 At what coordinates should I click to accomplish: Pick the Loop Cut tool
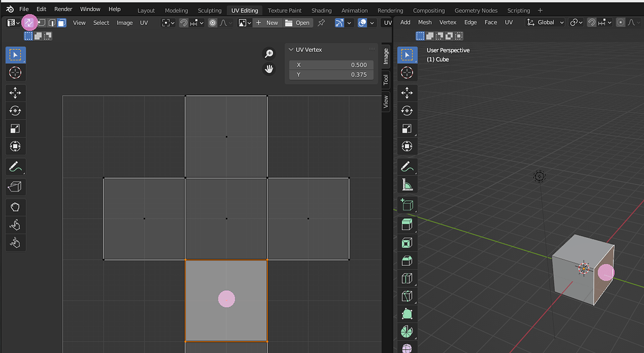407,278
